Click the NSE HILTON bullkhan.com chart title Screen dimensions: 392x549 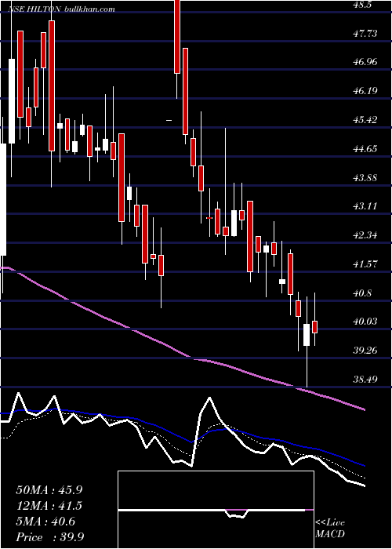(x=61, y=9)
